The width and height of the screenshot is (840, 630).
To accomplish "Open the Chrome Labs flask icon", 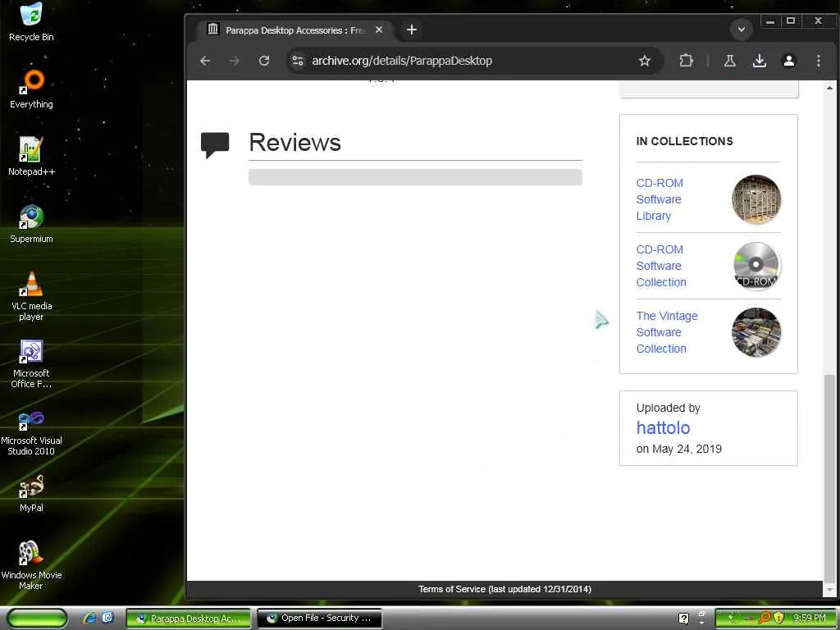I will click(729, 61).
